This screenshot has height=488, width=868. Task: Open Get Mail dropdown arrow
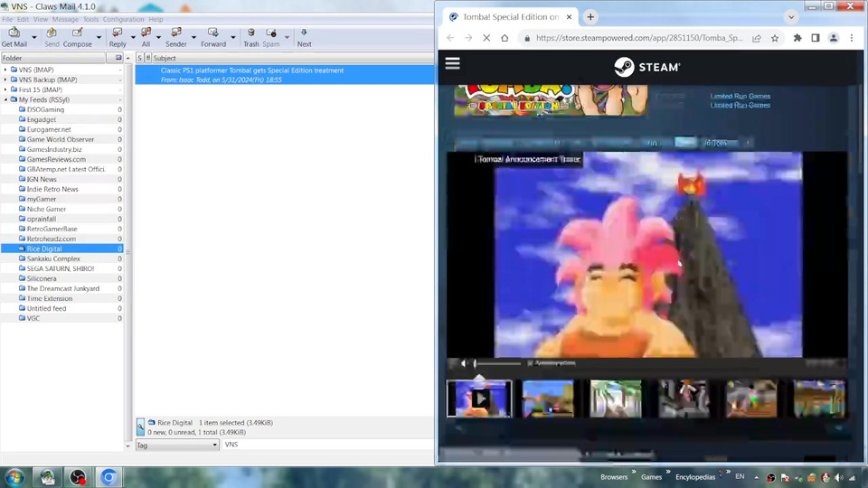coord(33,38)
